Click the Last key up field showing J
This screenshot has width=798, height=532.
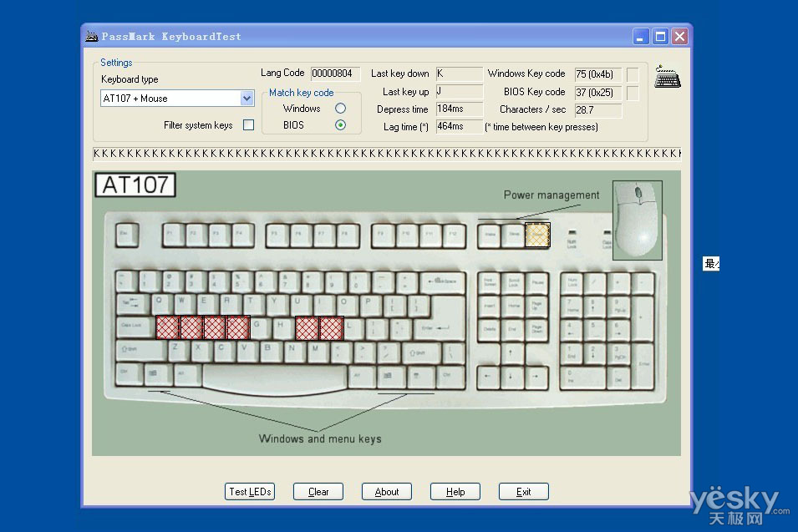point(459,92)
